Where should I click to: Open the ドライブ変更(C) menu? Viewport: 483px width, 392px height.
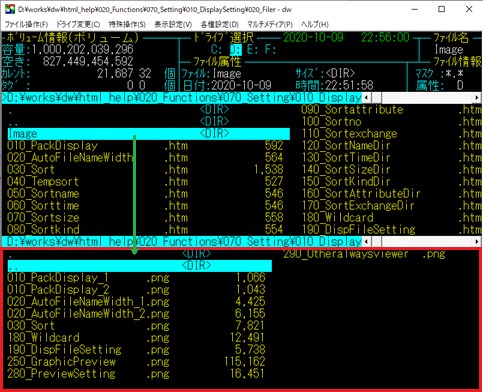click(78, 24)
